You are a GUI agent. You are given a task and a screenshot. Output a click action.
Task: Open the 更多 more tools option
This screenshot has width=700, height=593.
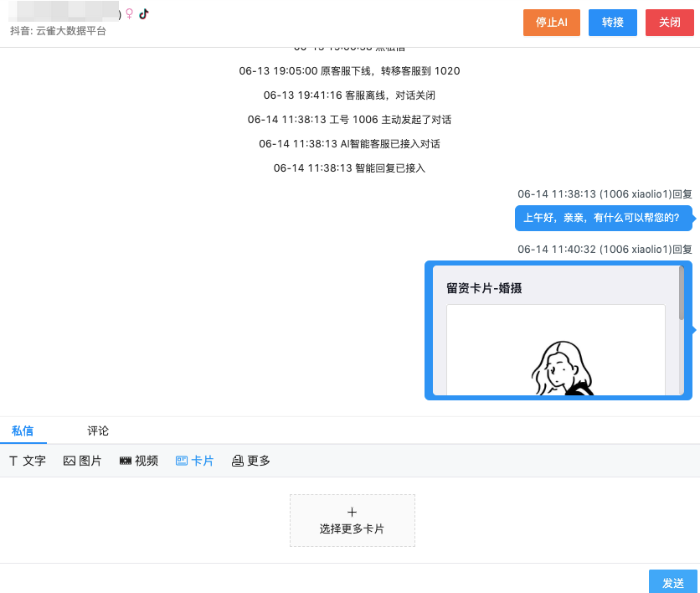pyautogui.click(x=250, y=460)
